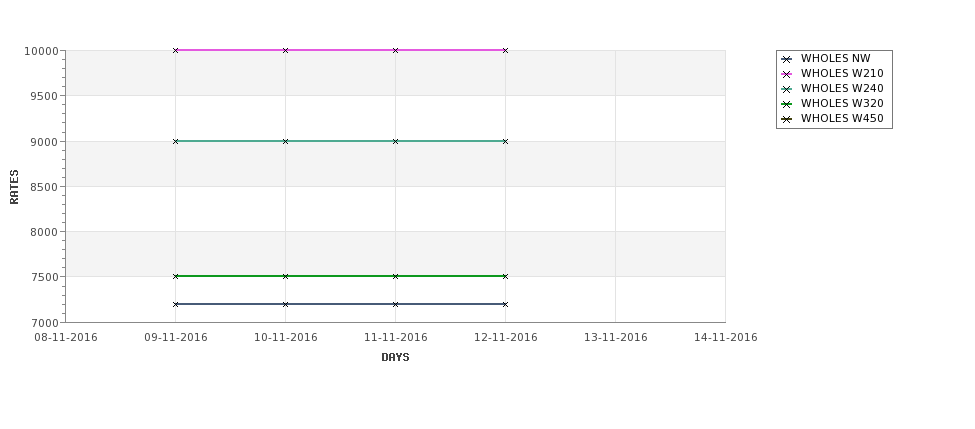Click the 10000 data point on 12-11-2016
This screenshot has height=429, width=975.
pyautogui.click(x=505, y=50)
